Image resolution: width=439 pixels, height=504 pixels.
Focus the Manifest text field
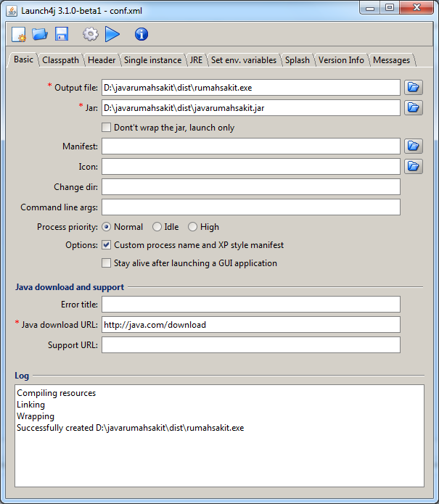[251, 146]
